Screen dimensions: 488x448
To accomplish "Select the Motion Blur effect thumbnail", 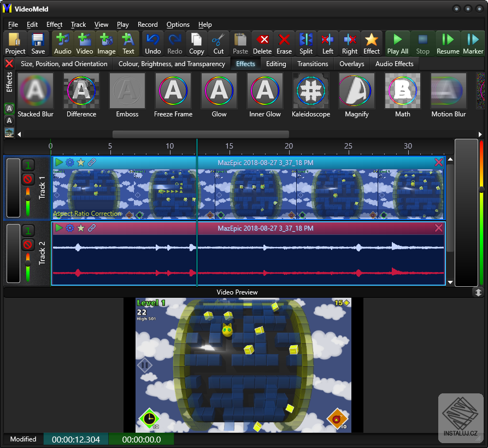I will point(449,91).
